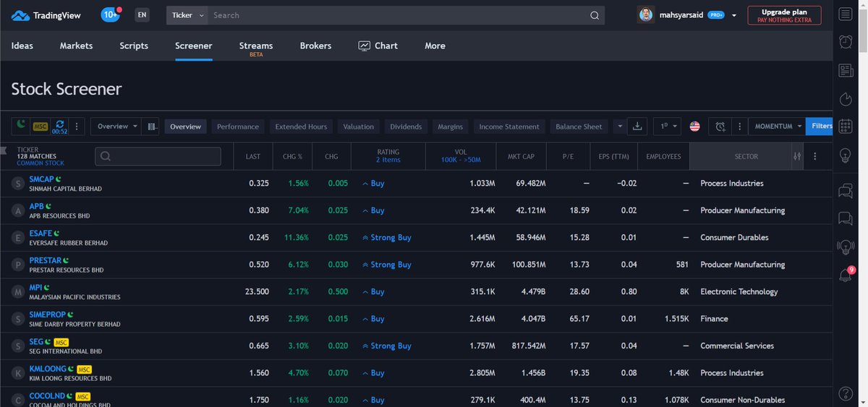Open the 10+ notifications badge

(x=111, y=14)
